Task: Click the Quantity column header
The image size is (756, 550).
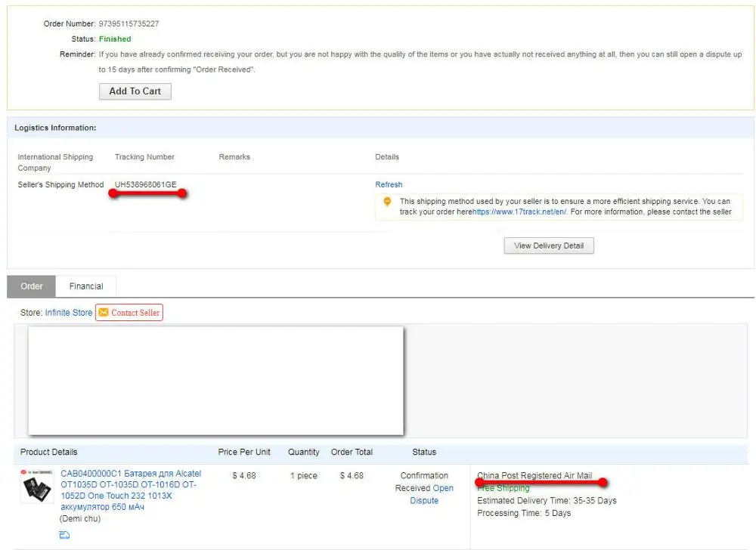Action: point(304,453)
